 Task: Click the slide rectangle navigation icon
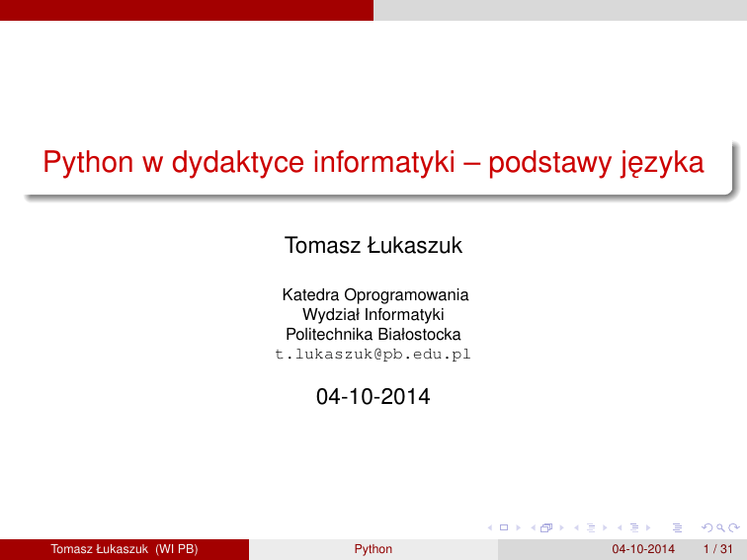(x=504, y=530)
